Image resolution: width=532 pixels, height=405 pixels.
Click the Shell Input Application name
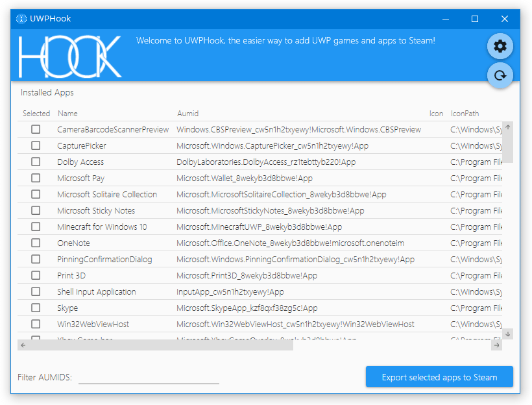point(97,291)
